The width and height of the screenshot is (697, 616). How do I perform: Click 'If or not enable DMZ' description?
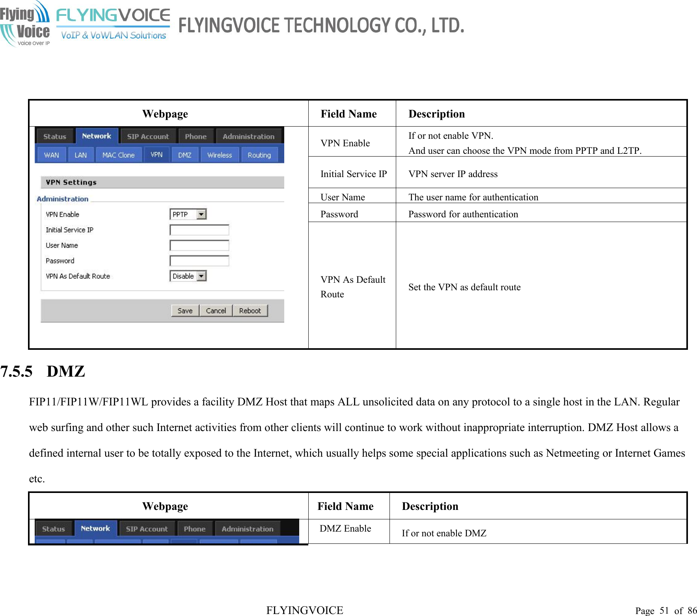tap(444, 533)
